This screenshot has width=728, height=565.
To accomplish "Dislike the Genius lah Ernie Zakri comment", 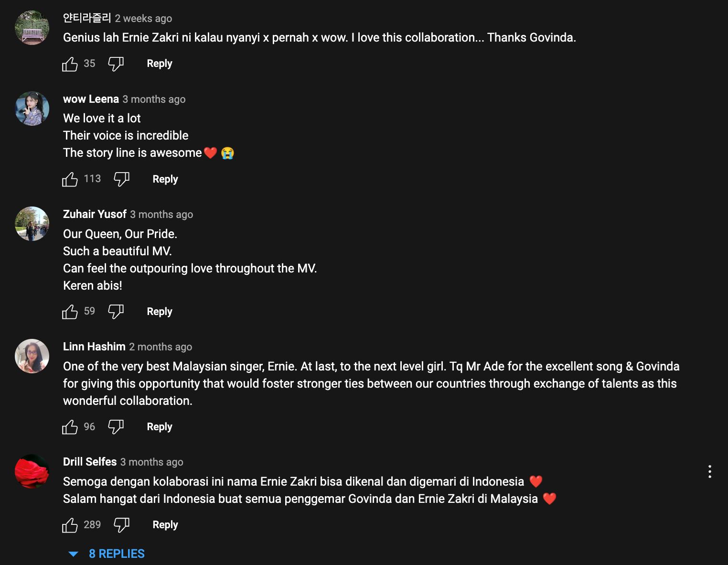I will pyautogui.click(x=116, y=64).
